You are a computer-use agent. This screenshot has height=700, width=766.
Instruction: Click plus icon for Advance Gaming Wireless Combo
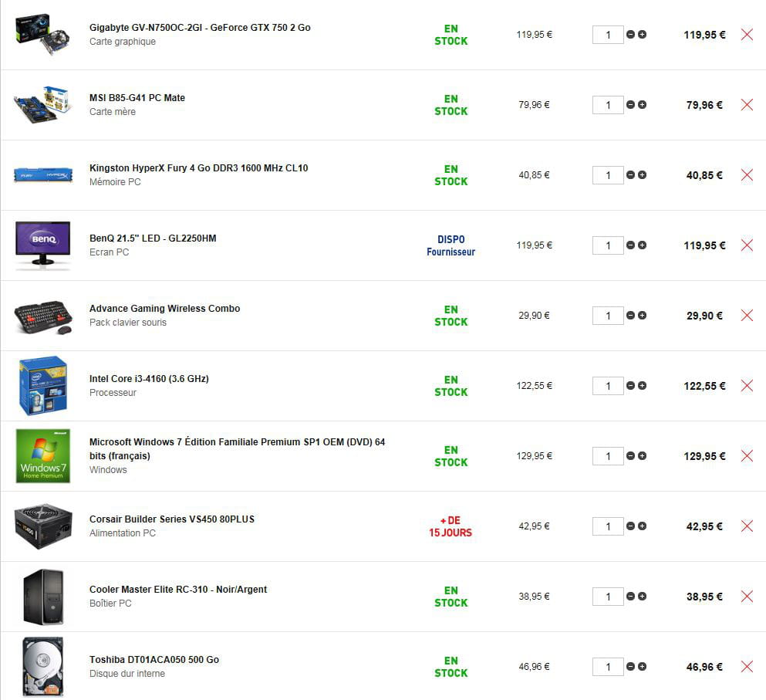click(x=642, y=316)
